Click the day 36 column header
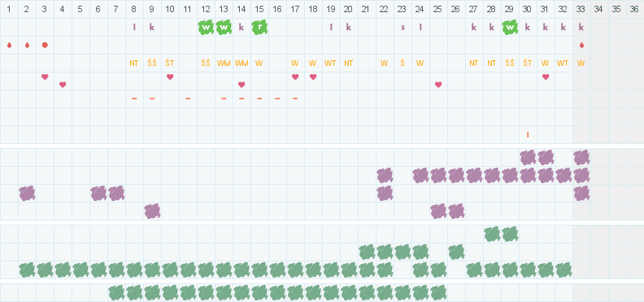 634,9
